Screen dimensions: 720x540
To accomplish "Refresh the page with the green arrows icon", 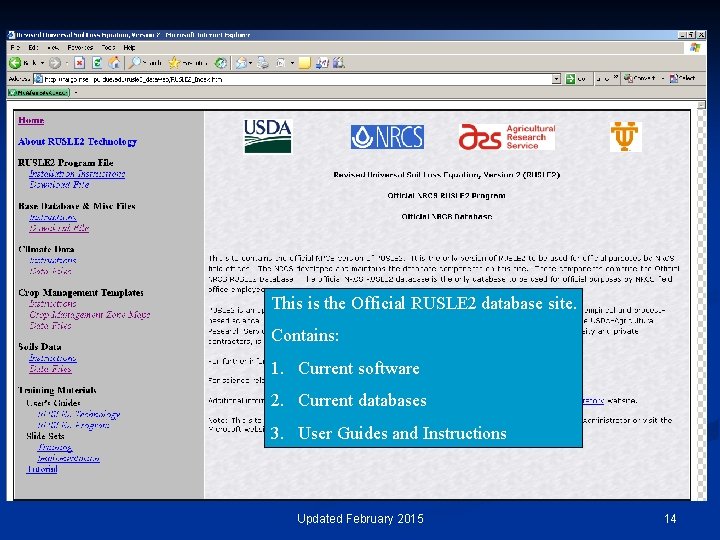I will coord(97,63).
